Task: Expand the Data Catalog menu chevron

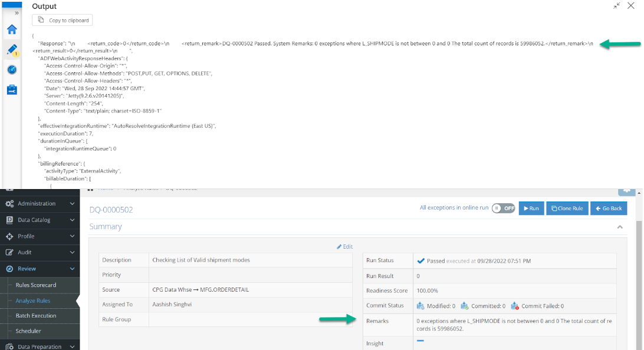Action: click(x=73, y=220)
